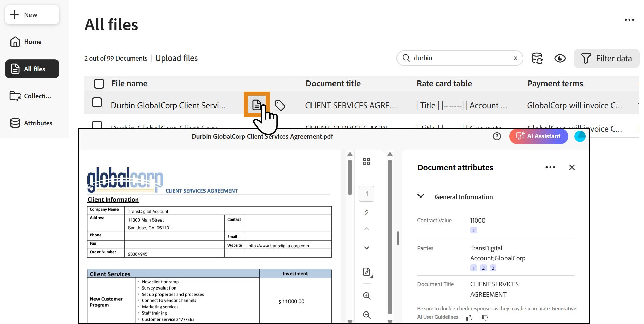Open the Filter data panel
The image size is (644, 324).
(606, 58)
